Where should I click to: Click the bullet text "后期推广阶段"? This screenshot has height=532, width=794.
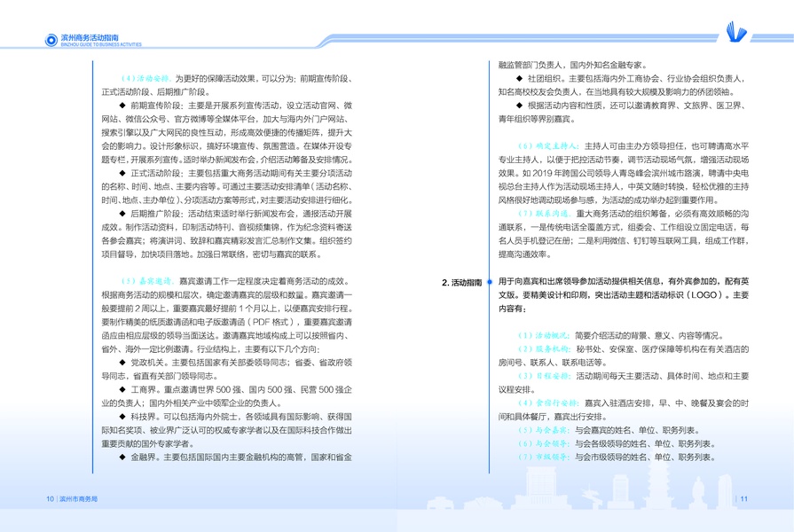click(155, 214)
